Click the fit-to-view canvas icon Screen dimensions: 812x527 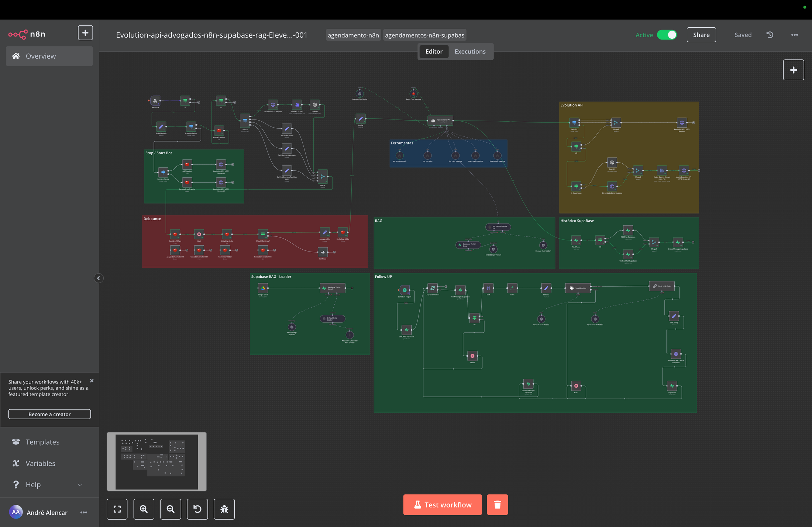[x=117, y=509]
